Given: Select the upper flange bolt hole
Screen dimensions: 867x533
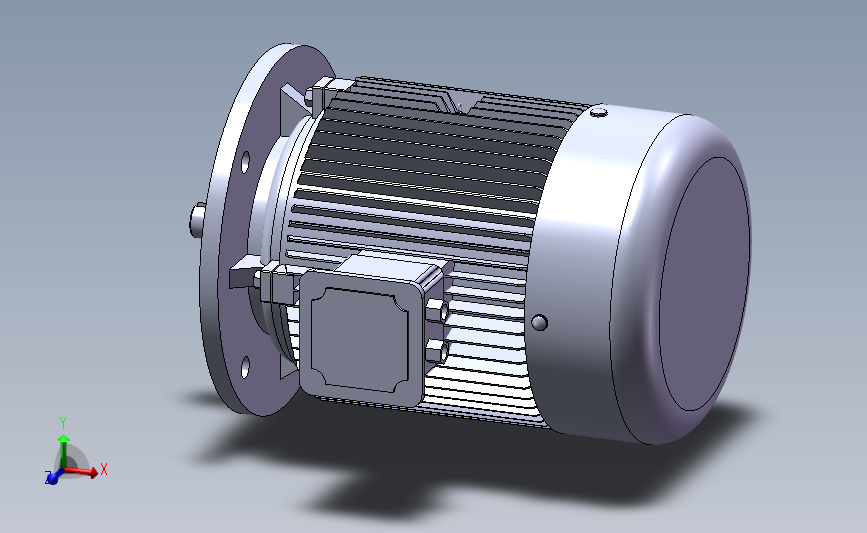Looking at the screenshot, I should pos(244,162).
